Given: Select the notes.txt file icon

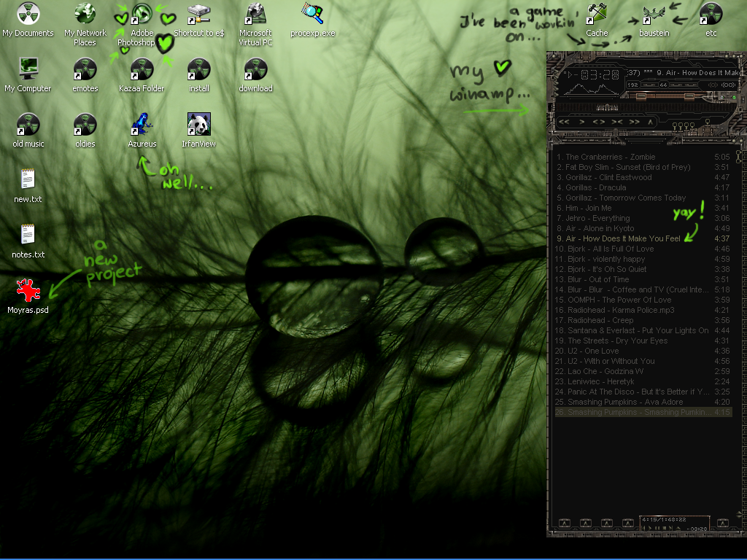Looking at the screenshot, I should pos(28,241).
